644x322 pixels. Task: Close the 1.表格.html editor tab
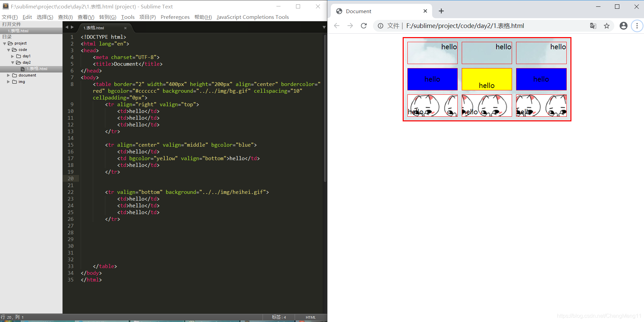(x=126, y=28)
